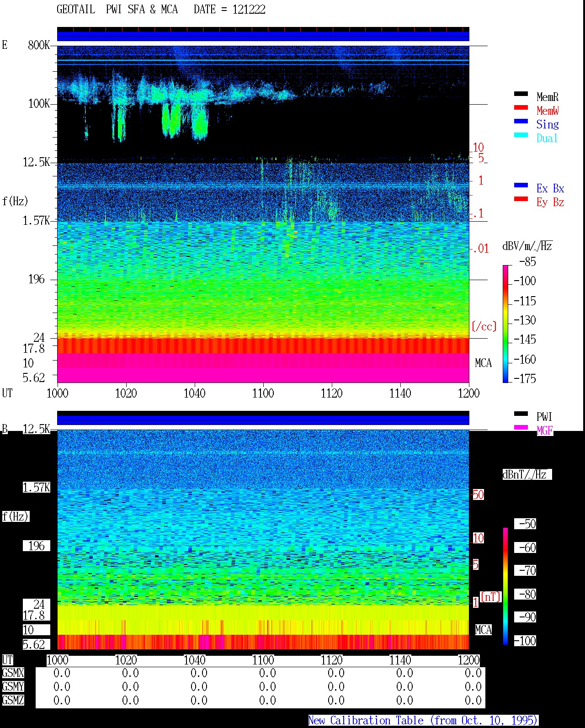Screen dimensions: 585x728
Task: Click the GSMX value under 1100
Action: (x=267, y=673)
